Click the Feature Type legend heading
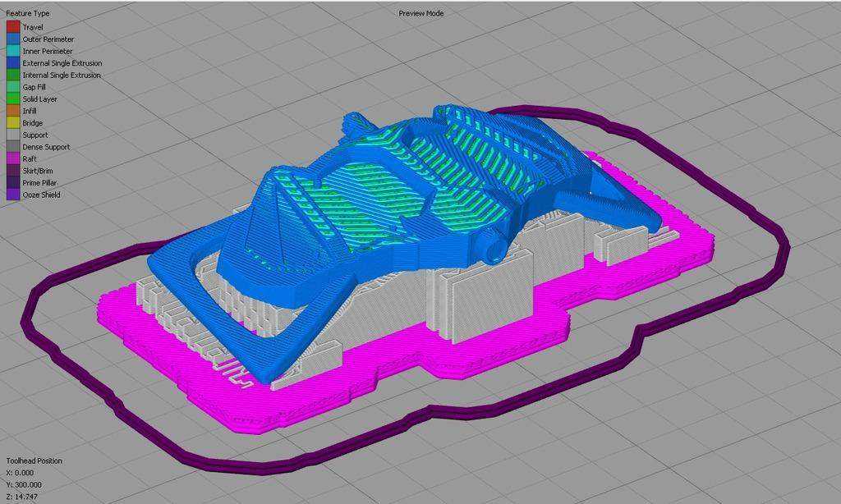The width and height of the screenshot is (841, 504). pos(28,13)
